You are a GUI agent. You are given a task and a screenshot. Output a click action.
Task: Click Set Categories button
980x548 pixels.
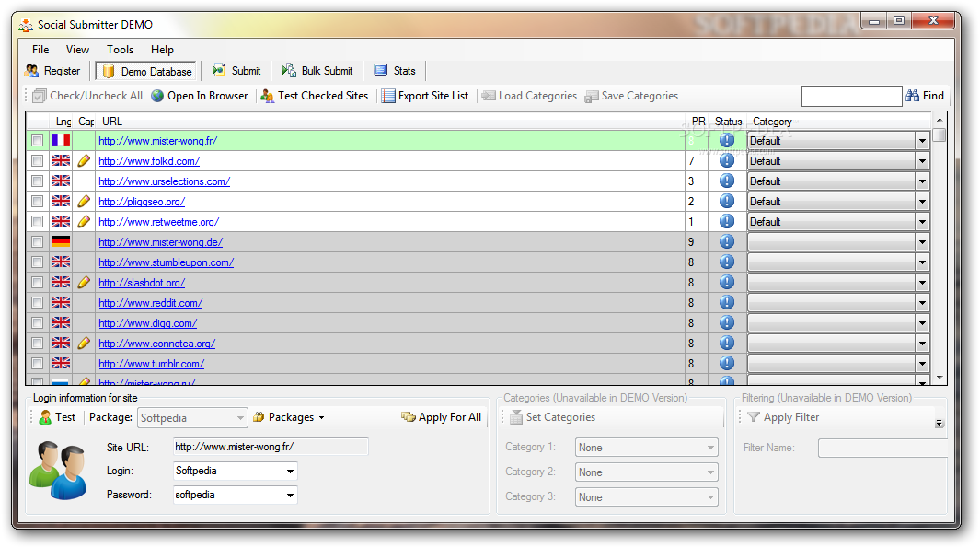point(552,417)
